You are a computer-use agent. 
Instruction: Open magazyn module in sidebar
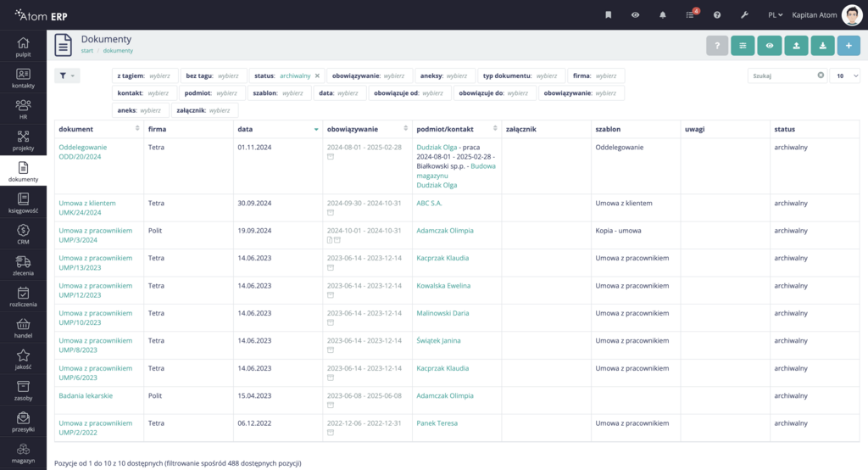point(23,453)
